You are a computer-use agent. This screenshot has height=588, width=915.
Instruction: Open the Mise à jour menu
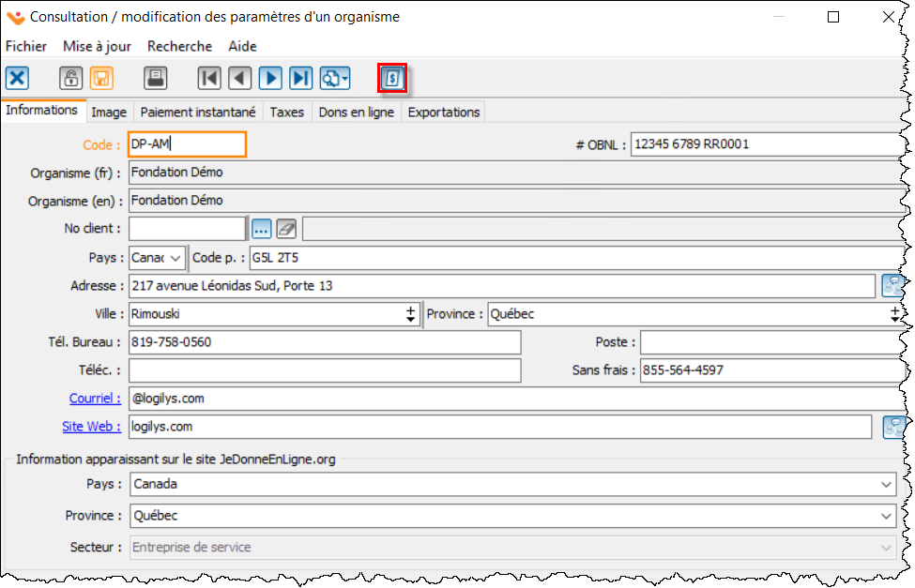[x=97, y=46]
